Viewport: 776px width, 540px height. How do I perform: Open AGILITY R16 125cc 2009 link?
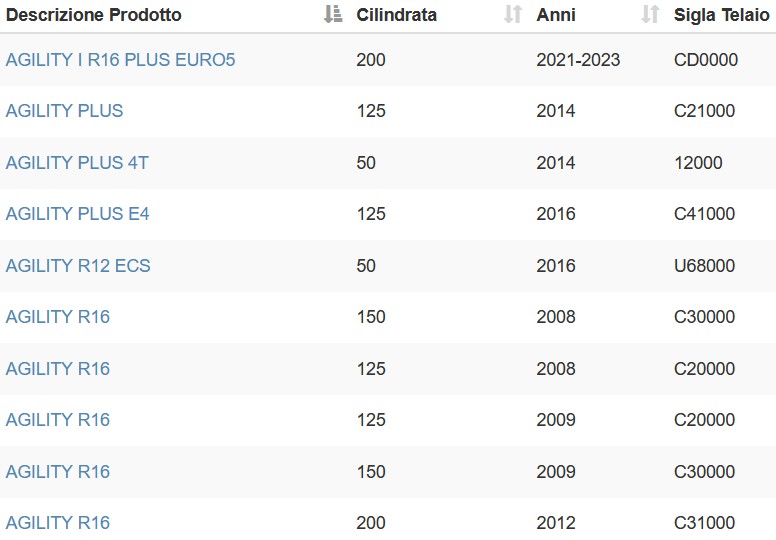tap(57, 420)
